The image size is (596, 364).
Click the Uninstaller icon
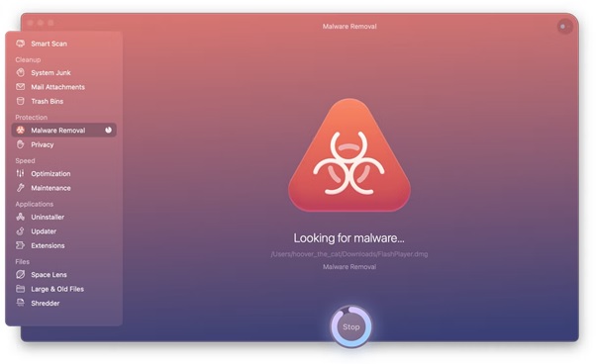[21, 217]
